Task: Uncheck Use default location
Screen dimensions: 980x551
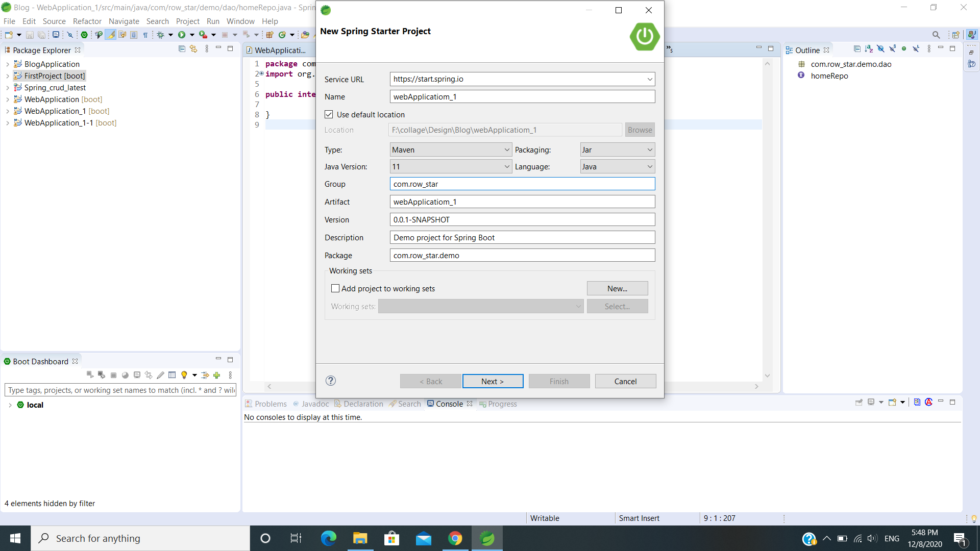Action: tap(329, 114)
